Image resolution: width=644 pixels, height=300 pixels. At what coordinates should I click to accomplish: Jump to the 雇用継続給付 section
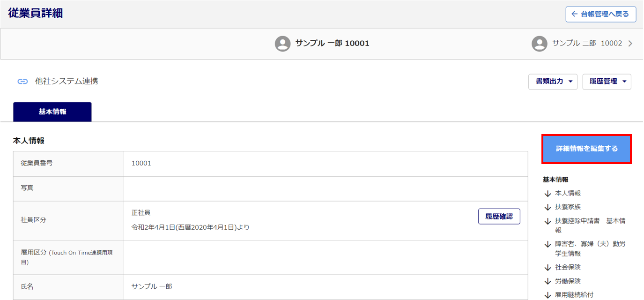tap(574, 295)
